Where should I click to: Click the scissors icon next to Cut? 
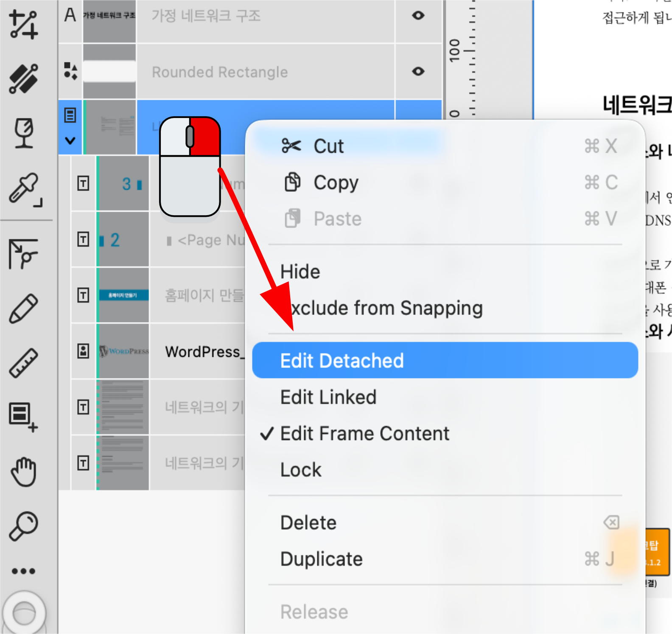coord(291,146)
